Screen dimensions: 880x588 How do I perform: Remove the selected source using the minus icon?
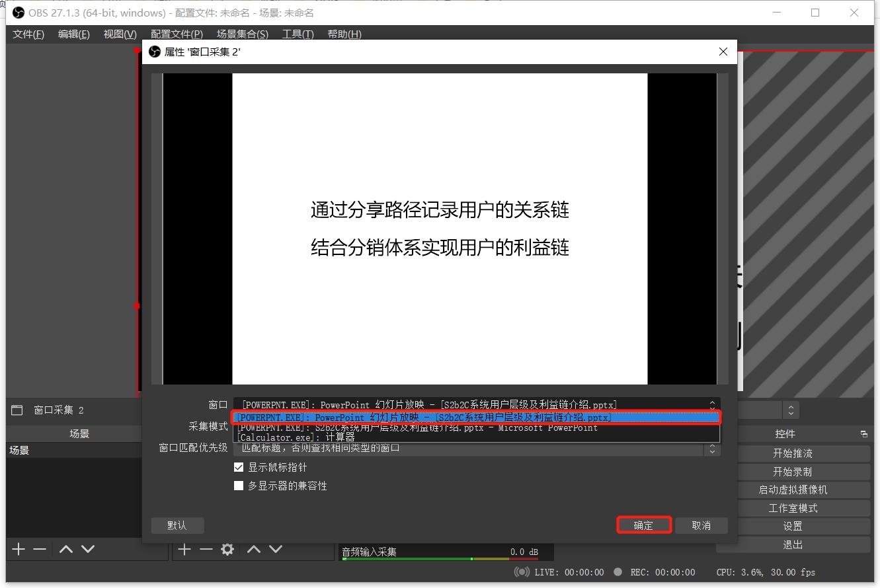[206, 548]
